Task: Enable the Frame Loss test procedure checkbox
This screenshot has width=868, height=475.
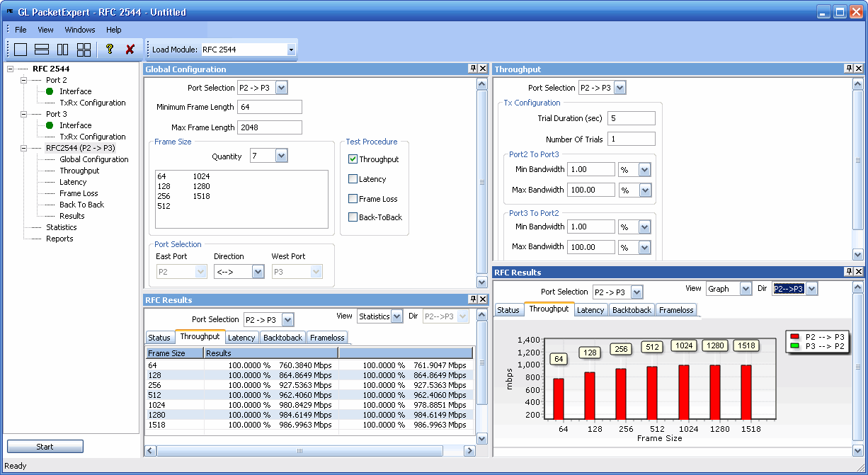Action: [x=353, y=199]
